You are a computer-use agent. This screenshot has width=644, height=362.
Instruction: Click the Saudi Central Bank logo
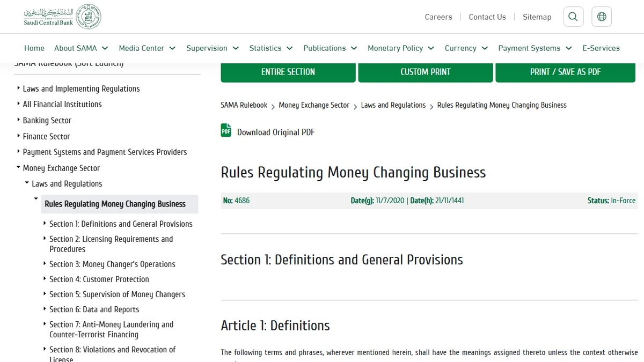tap(62, 17)
